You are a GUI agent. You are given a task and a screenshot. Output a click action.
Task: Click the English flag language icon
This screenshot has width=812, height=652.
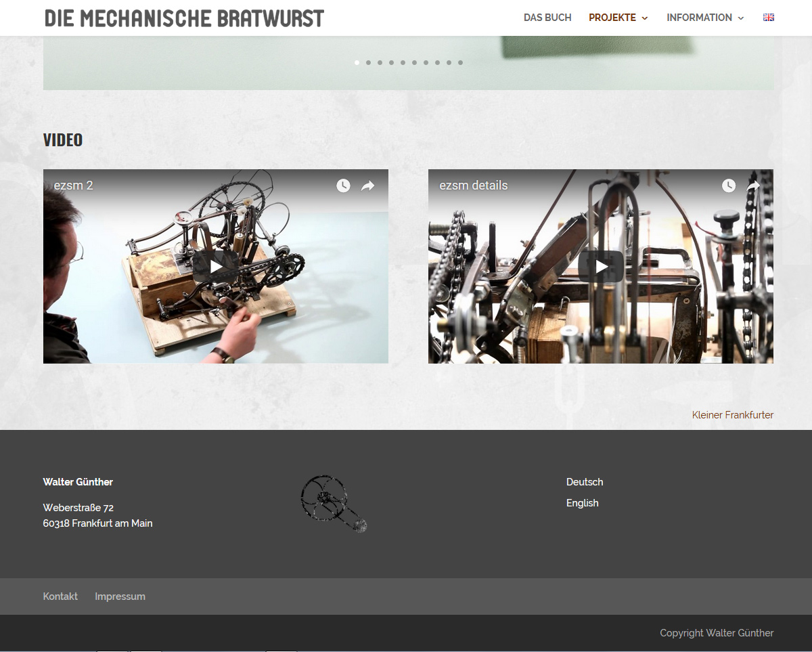769,18
